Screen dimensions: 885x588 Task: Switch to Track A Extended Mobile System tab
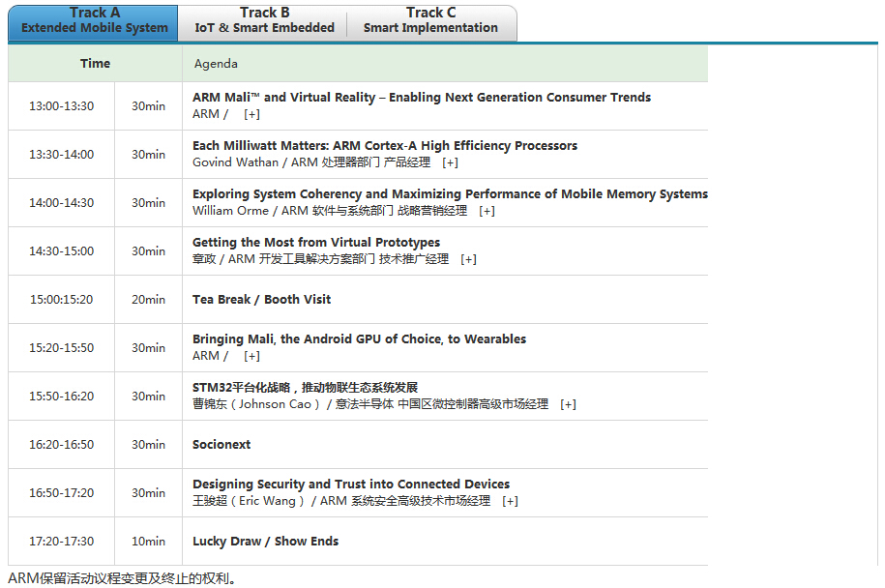94,21
